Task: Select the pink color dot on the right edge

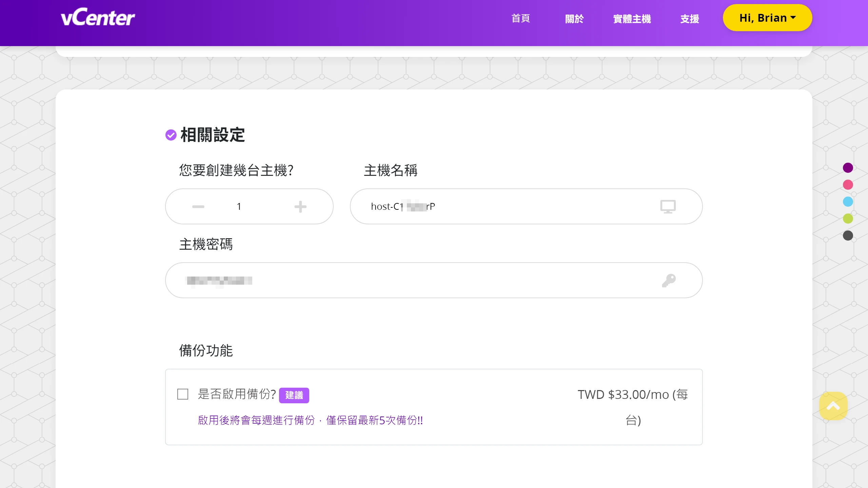Action: point(848,185)
